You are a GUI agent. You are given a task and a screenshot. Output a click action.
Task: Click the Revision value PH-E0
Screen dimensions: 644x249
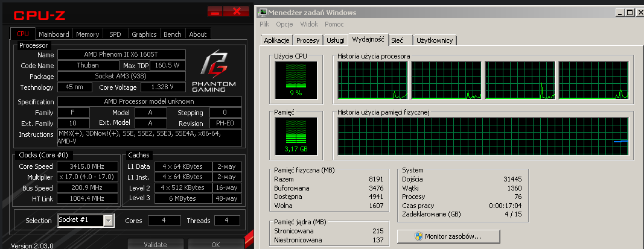click(226, 124)
